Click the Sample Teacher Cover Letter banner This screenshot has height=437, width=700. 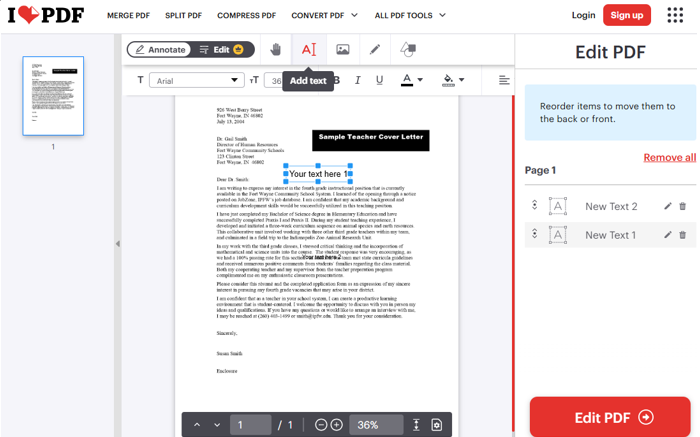tap(371, 140)
